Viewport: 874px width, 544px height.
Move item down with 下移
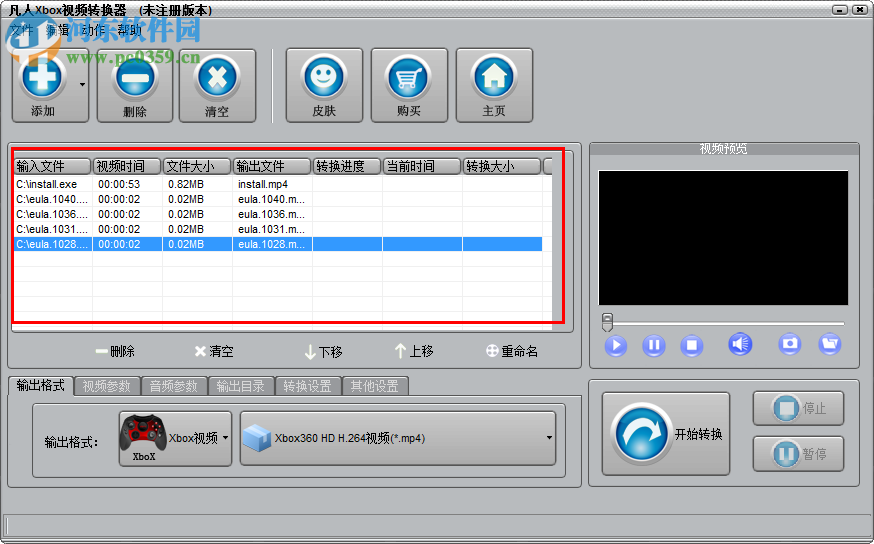pyautogui.click(x=324, y=352)
